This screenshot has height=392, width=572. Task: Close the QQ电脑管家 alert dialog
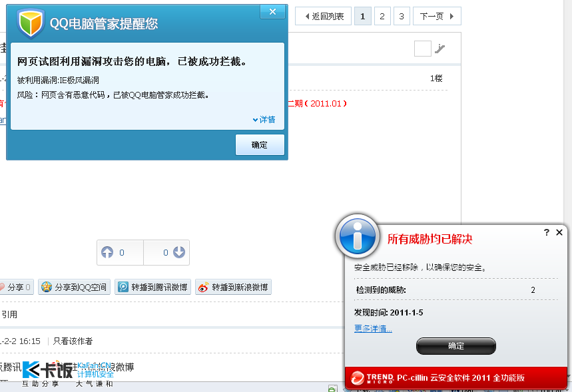coord(272,12)
